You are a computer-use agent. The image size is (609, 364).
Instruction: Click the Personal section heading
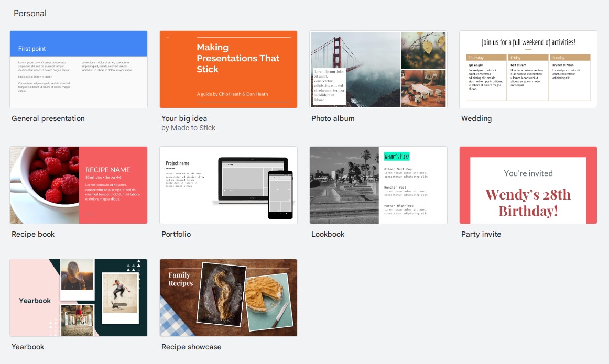click(30, 13)
